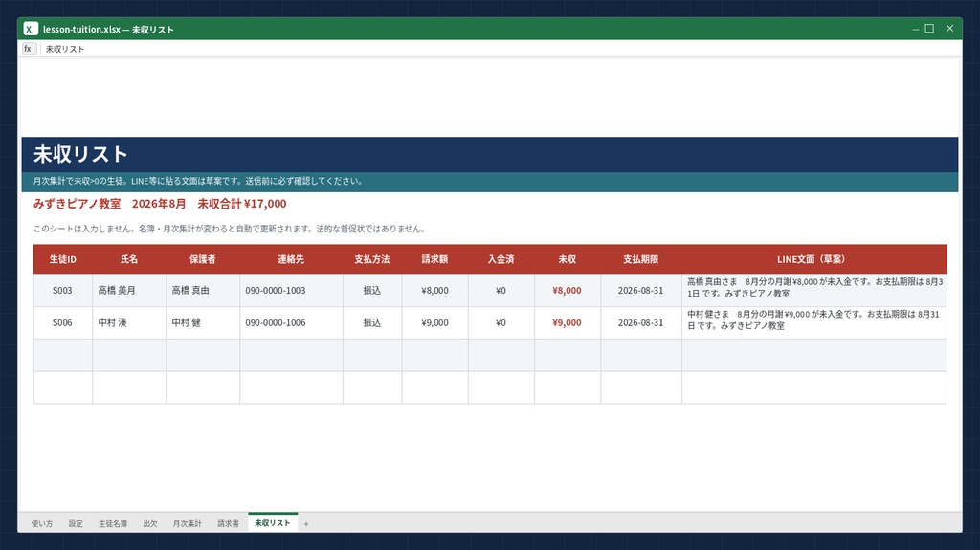980x550 pixels.
Task: Select 振込 cell in S006 row
Action: coord(372,322)
